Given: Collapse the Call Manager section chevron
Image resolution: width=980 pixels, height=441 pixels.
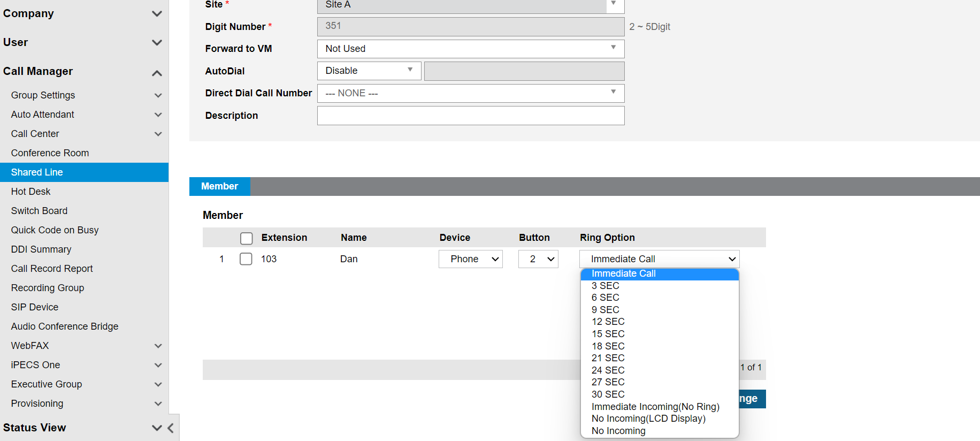Looking at the screenshot, I should [157, 73].
